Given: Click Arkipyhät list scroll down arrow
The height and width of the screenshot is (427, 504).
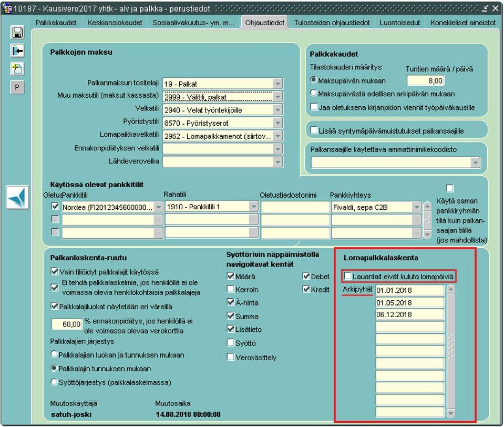Looking at the screenshot, I should pyautogui.click(x=451, y=413).
